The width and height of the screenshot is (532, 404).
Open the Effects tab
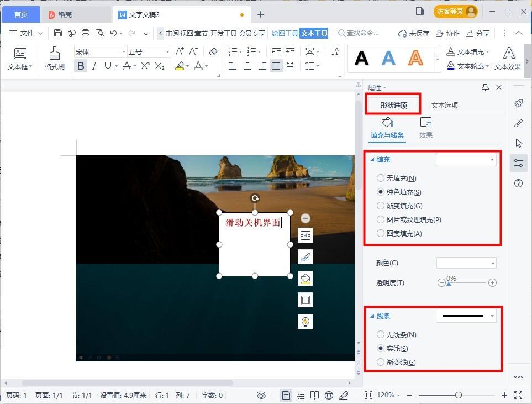tap(425, 128)
